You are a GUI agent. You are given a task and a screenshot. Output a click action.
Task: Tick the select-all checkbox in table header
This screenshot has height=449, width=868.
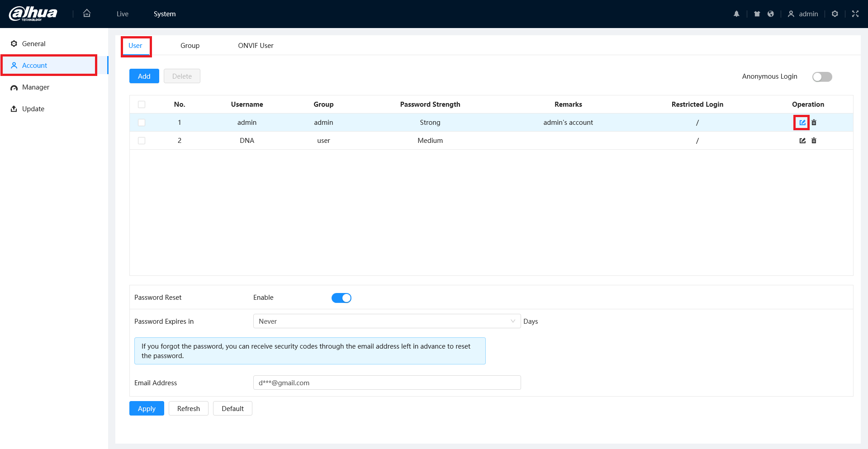point(142,104)
